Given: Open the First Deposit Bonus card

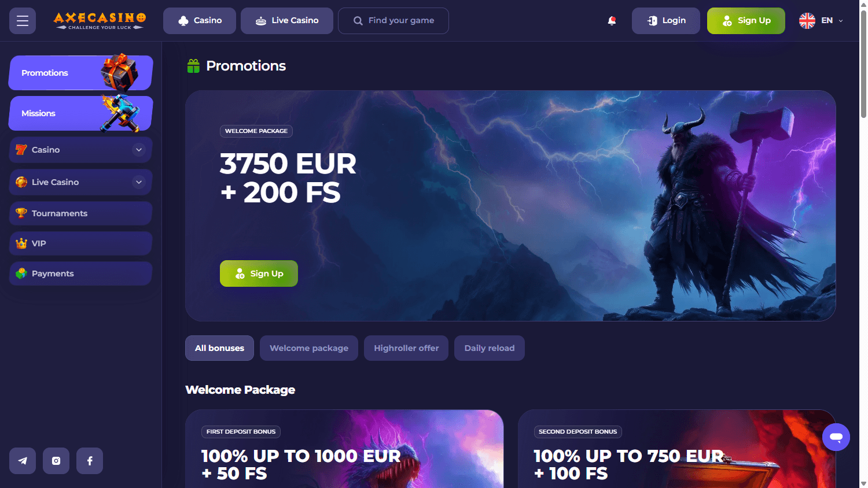Looking at the screenshot, I should pos(344,449).
